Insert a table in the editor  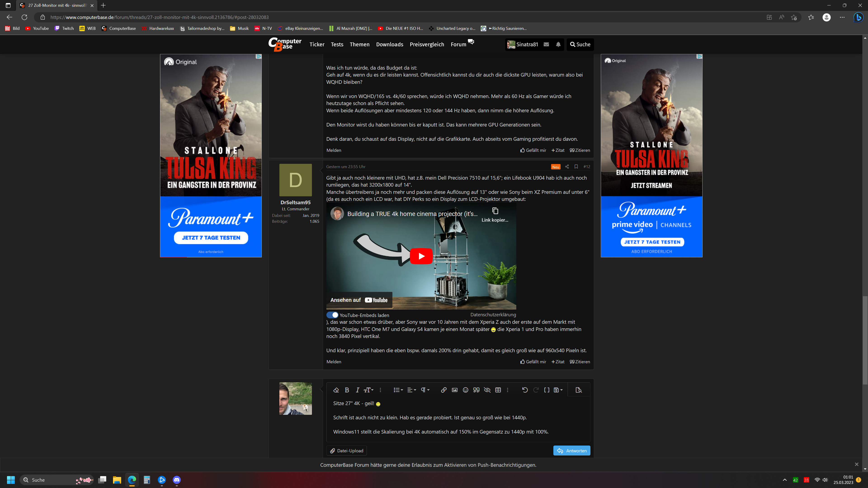[x=498, y=390]
